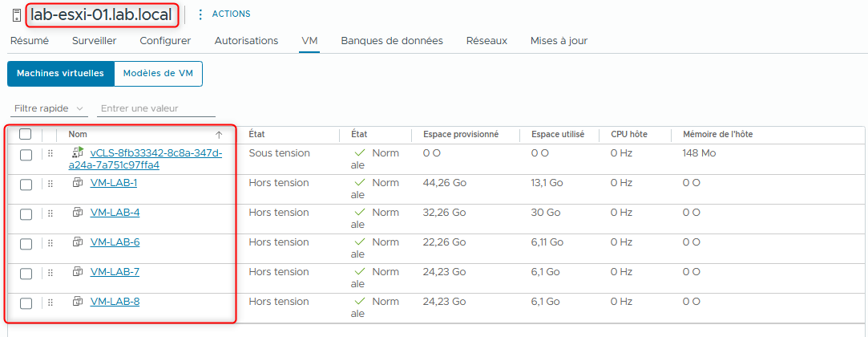Screen dimensions: 868x337
Task: Click the drag handle on VM-LAB-8 row
Action: click(x=50, y=302)
